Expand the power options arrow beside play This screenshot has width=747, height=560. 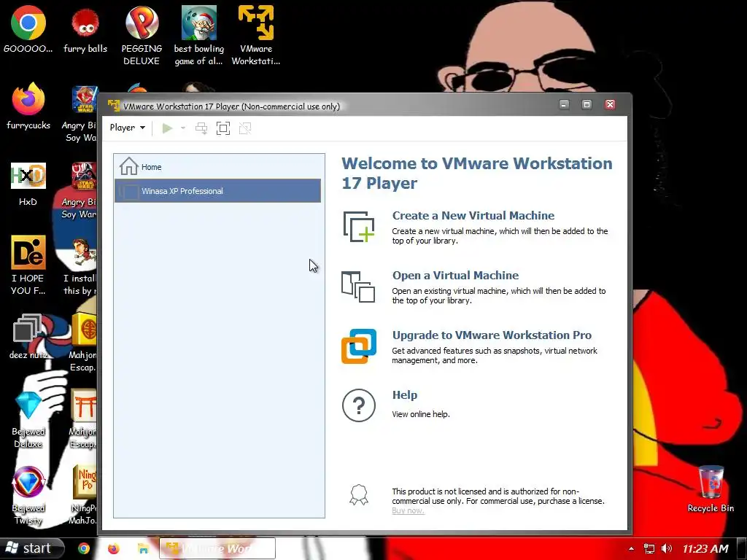tap(183, 128)
